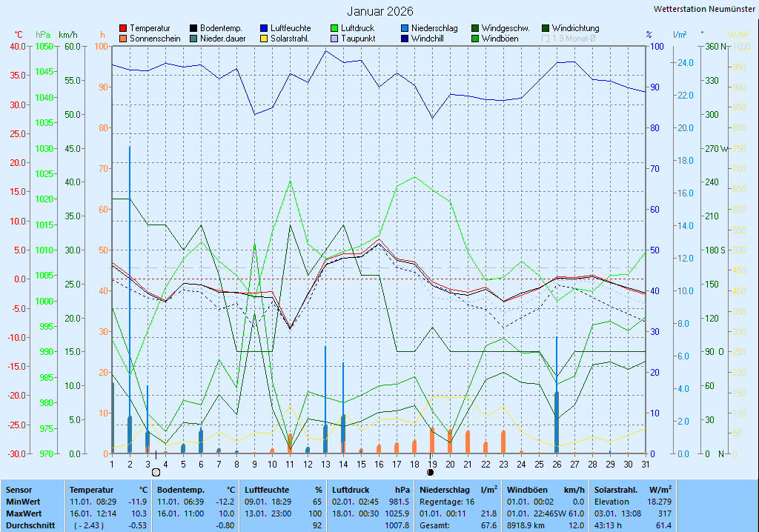The image size is (759, 532).
Task: Click the bright green Luftdruck legend square
Action: (x=334, y=28)
